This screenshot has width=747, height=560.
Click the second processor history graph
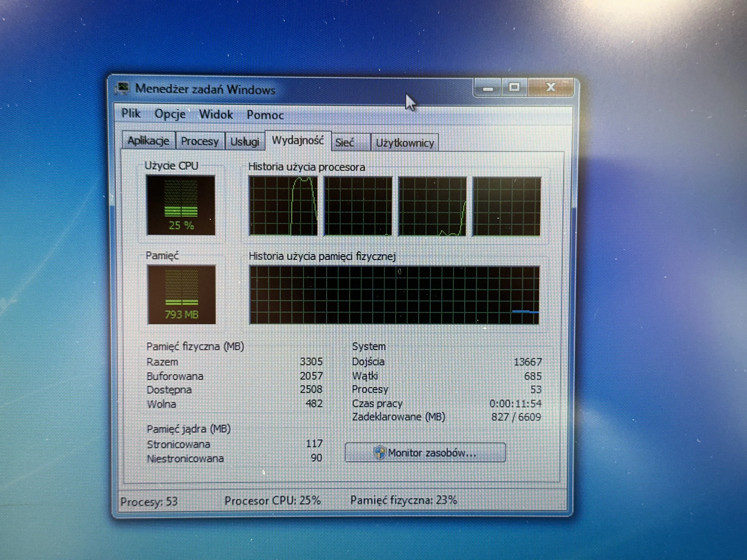pos(358,206)
